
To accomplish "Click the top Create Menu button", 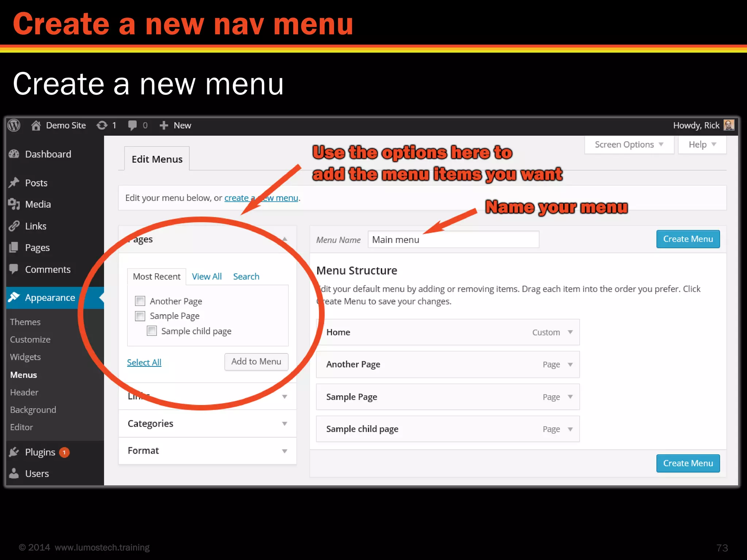I will coord(688,239).
